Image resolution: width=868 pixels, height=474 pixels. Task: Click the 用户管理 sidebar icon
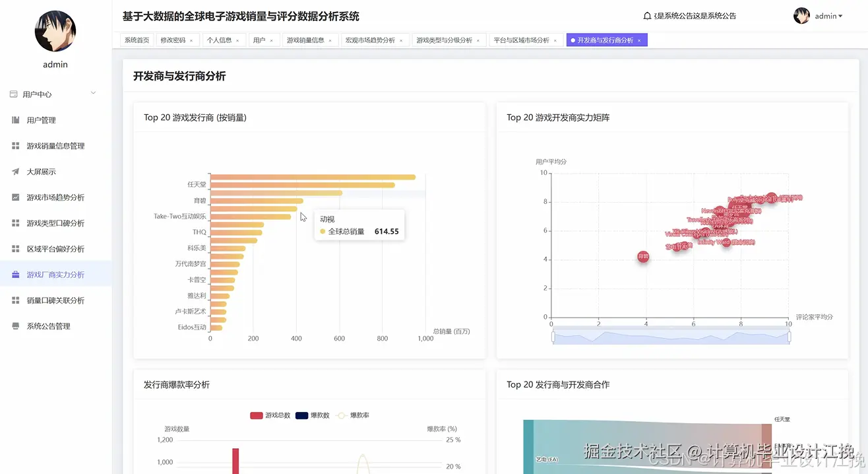tap(16, 120)
